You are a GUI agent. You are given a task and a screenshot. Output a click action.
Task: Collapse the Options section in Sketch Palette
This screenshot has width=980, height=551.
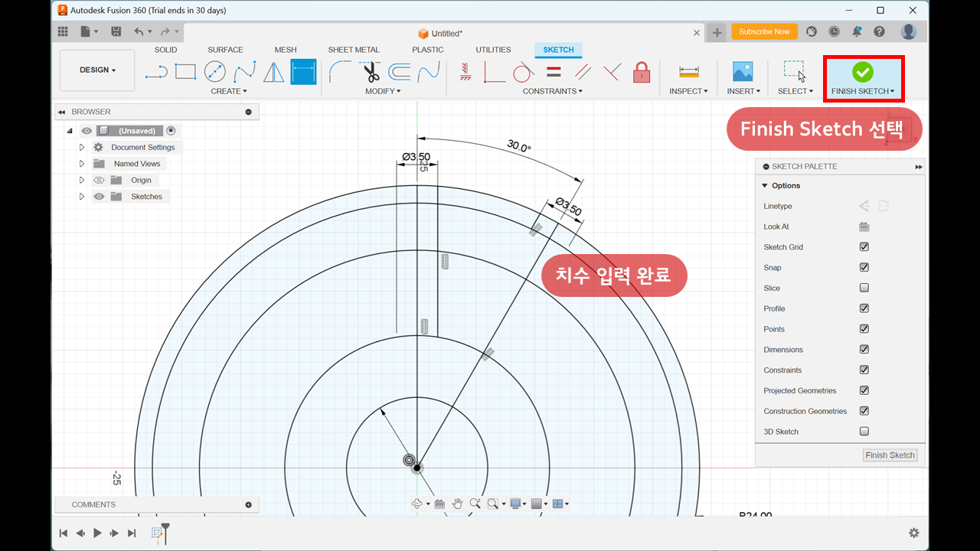tap(765, 186)
